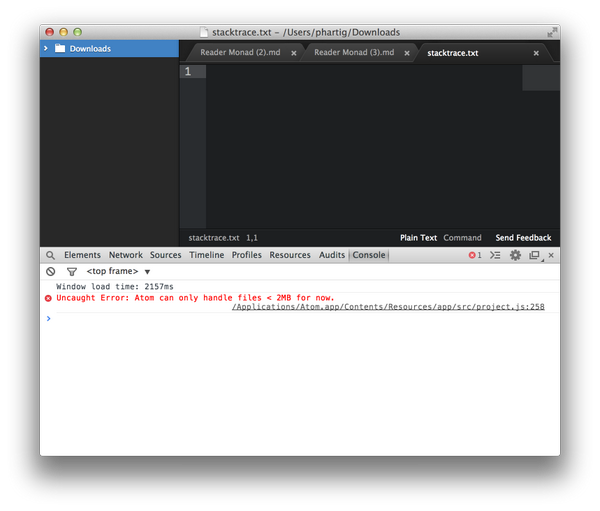Switch to Reader Monad (2).md tab

[x=240, y=52]
